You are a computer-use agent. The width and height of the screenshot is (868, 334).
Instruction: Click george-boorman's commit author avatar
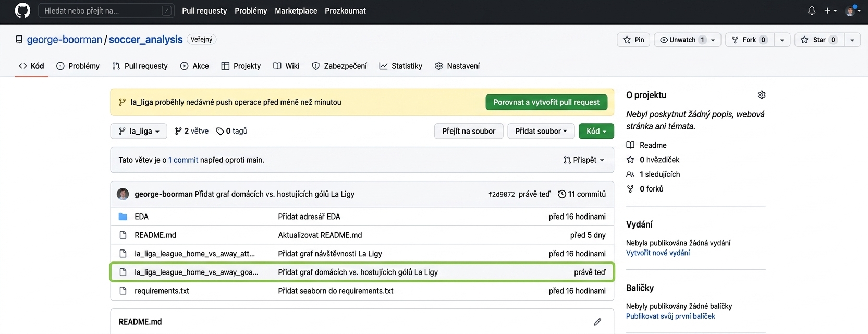click(123, 194)
